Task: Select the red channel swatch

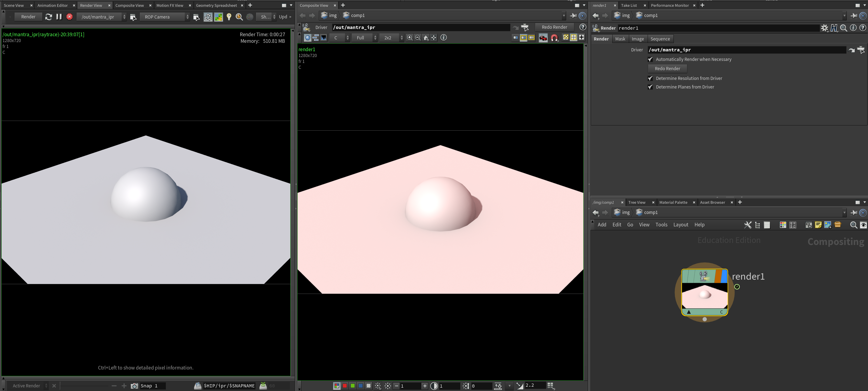Action: pyautogui.click(x=345, y=386)
